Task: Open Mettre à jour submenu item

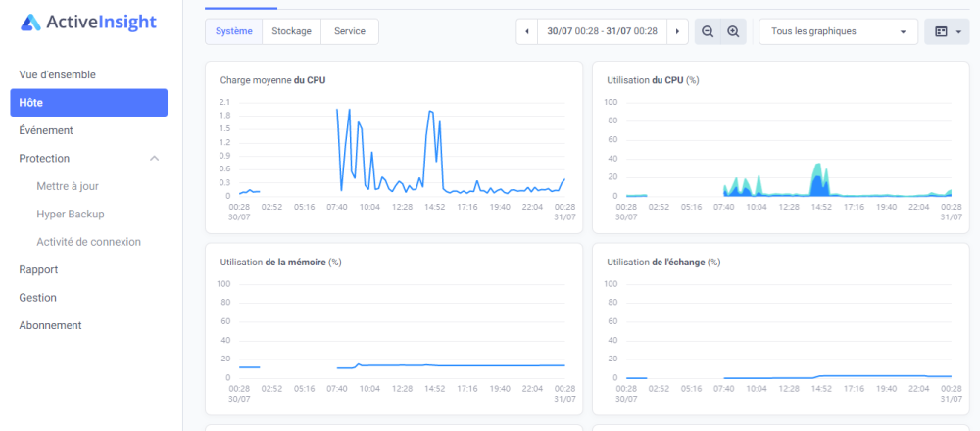Action: [x=68, y=186]
